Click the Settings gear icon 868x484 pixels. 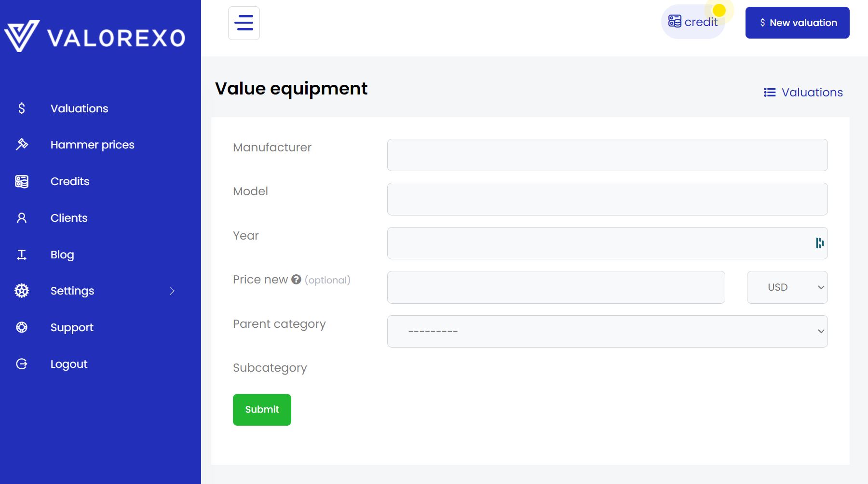(22, 291)
